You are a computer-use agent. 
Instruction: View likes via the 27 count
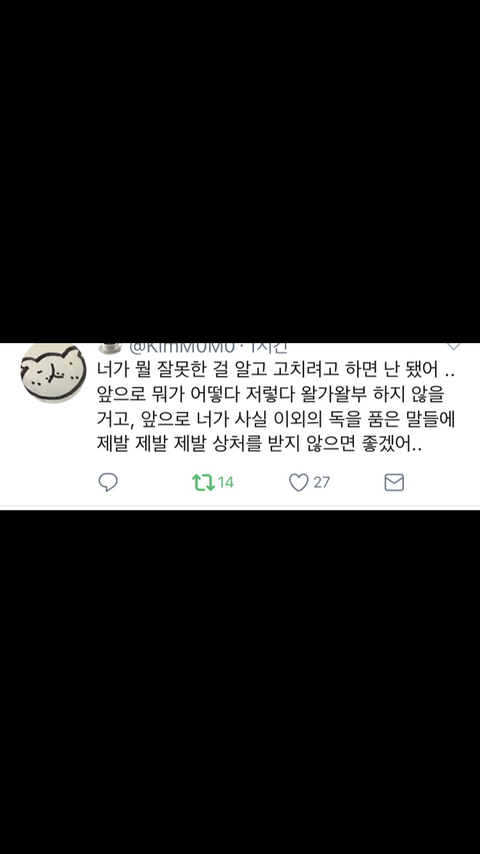321,482
